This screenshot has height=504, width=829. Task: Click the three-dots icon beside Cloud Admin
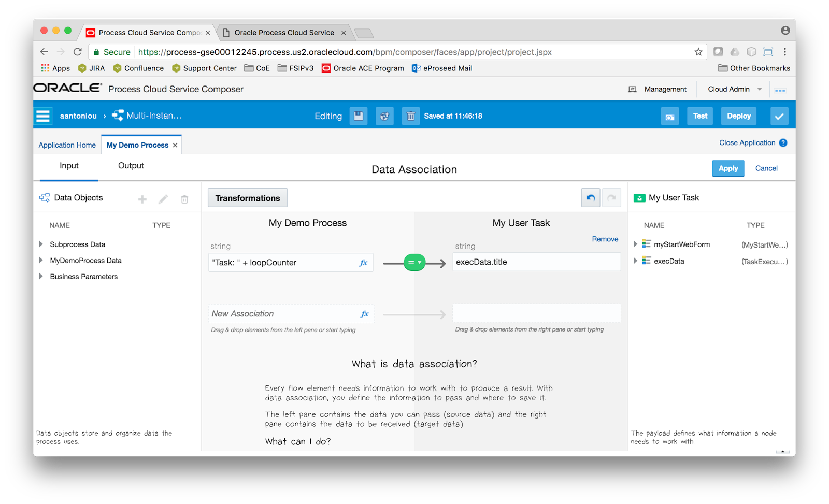pos(780,90)
